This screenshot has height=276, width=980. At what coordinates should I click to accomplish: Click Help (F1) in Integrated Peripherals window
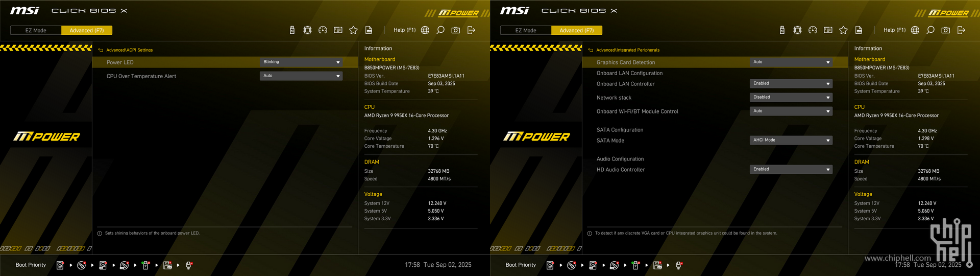895,30
